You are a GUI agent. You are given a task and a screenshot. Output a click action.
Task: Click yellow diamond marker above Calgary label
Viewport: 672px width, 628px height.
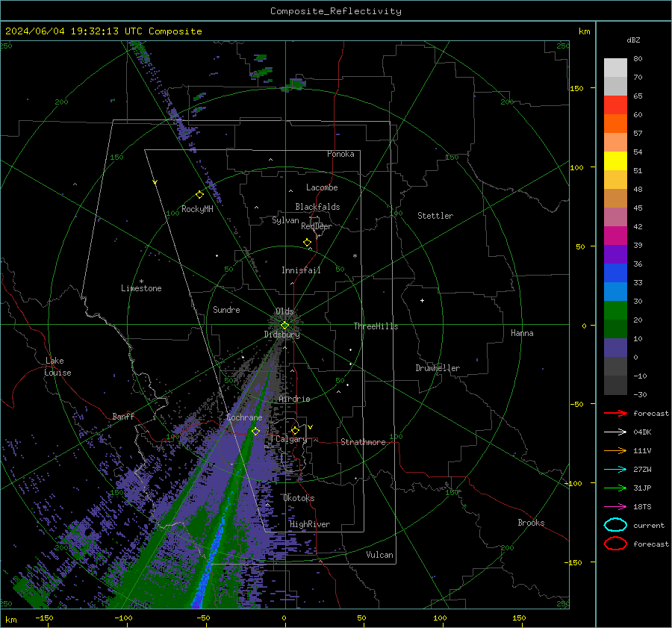[295, 430]
